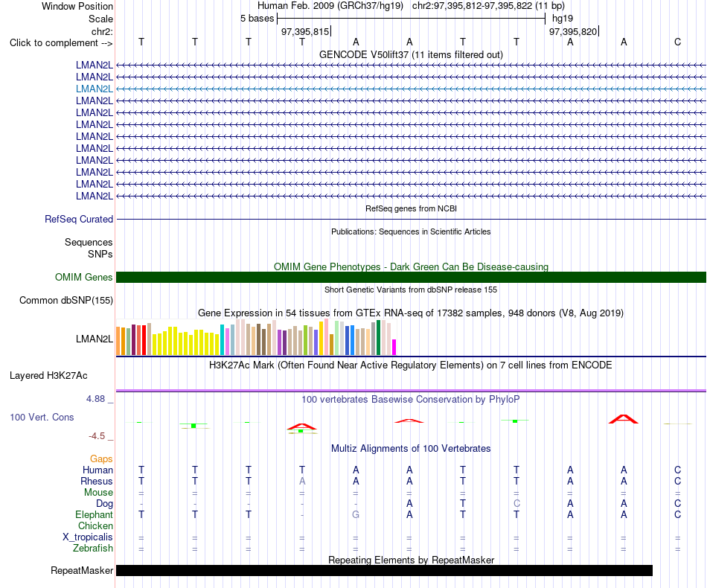
Task: Click the 'chr2:' ruler label
Action: (102, 31)
